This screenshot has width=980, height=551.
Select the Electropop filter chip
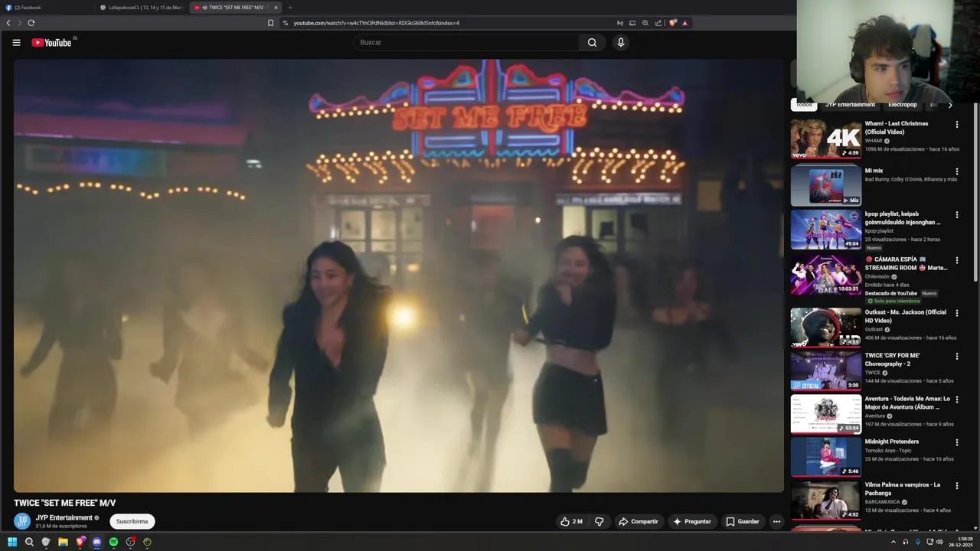(x=902, y=105)
